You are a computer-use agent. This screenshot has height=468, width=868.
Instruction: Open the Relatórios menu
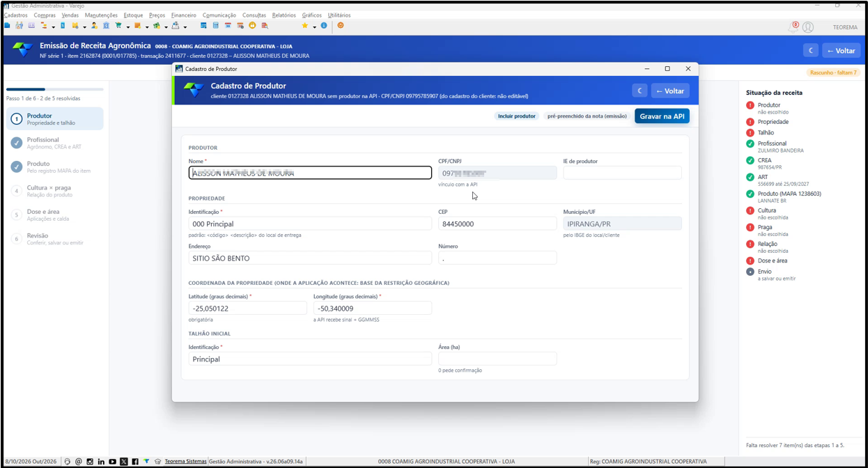[284, 15]
